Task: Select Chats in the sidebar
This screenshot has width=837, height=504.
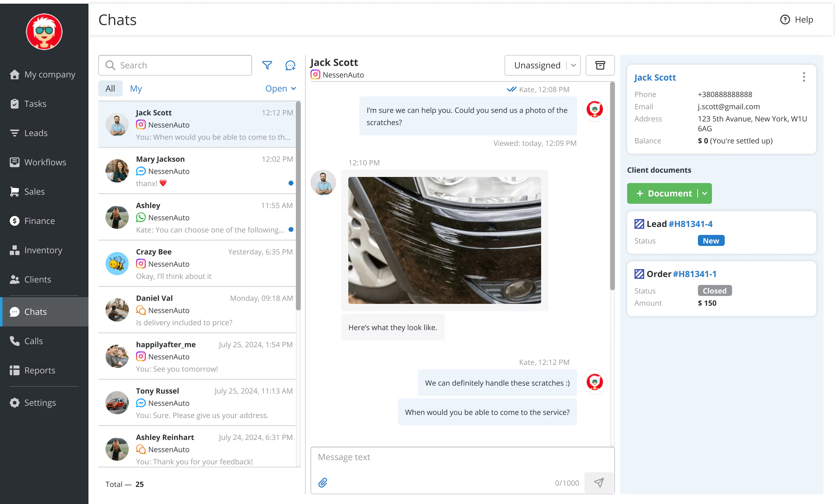Action: (44, 312)
